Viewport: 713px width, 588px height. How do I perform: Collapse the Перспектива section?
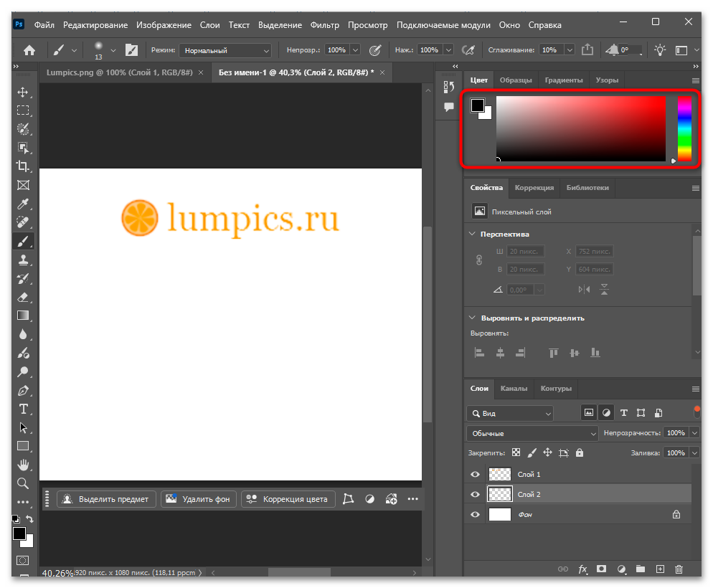coord(472,234)
